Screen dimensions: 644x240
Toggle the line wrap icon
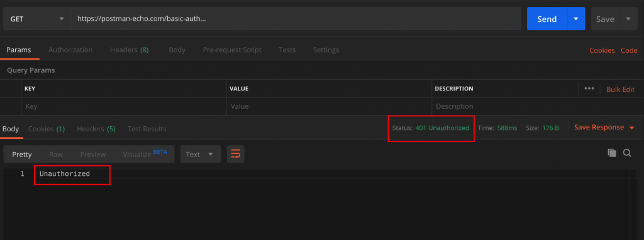click(236, 155)
